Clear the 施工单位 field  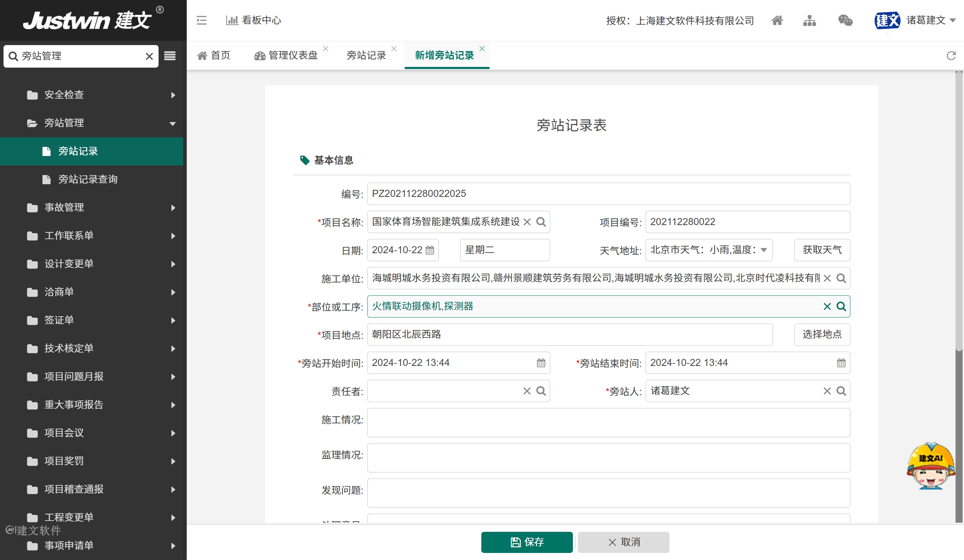tap(827, 279)
